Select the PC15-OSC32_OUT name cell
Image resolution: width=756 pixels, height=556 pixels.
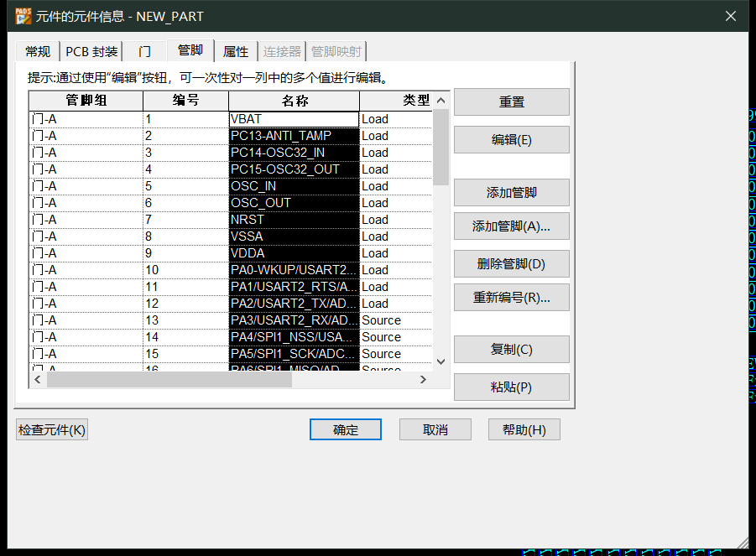click(295, 169)
